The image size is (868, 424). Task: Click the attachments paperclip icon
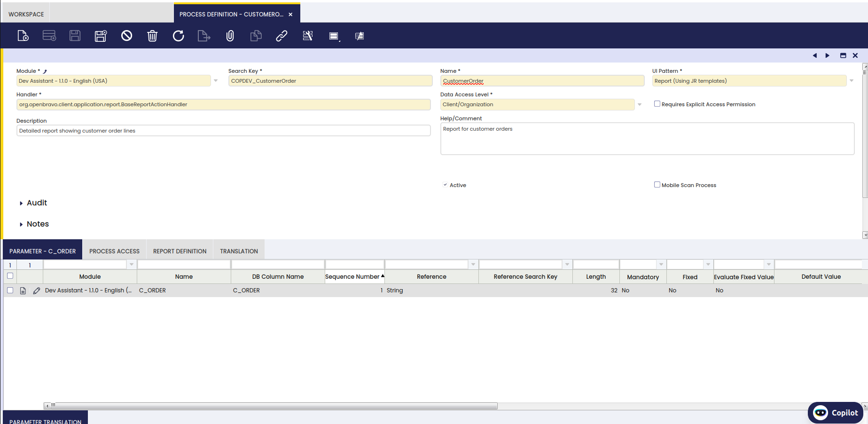point(230,36)
